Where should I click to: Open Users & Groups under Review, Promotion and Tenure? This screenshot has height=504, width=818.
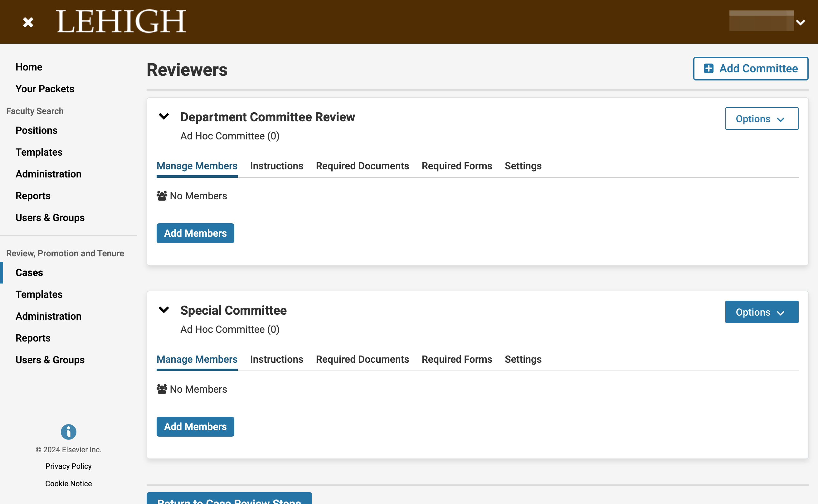pyautogui.click(x=50, y=360)
